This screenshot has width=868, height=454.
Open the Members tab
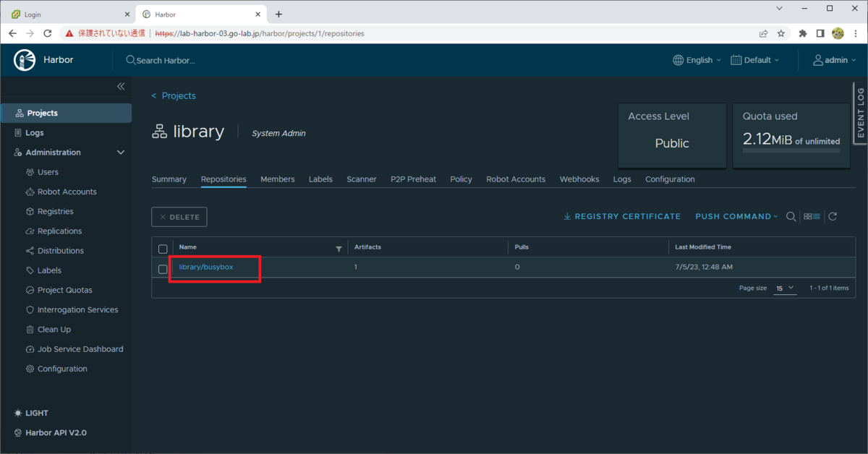[x=278, y=179]
